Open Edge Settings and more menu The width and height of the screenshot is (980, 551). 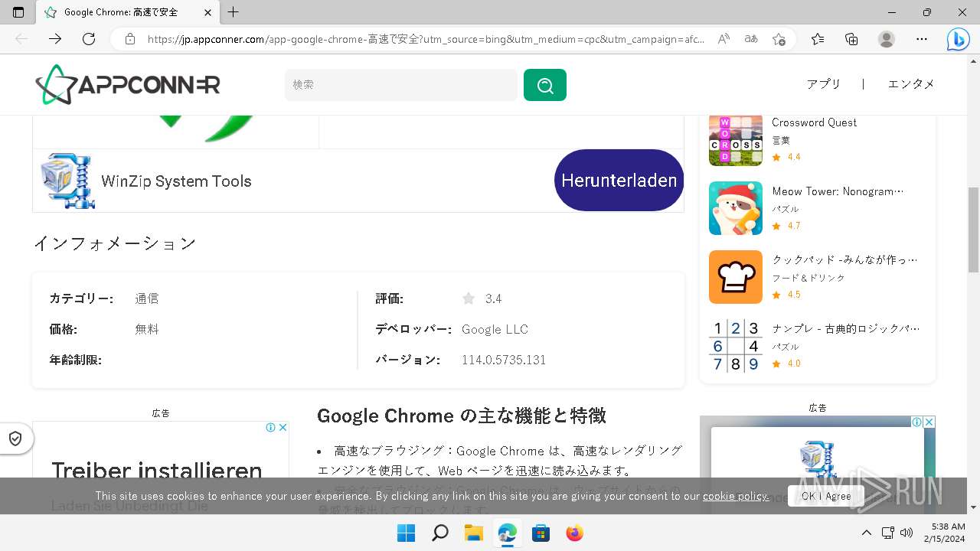tap(922, 39)
